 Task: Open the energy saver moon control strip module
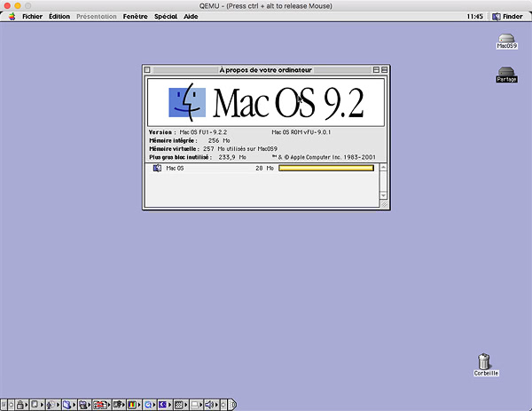tap(165, 405)
